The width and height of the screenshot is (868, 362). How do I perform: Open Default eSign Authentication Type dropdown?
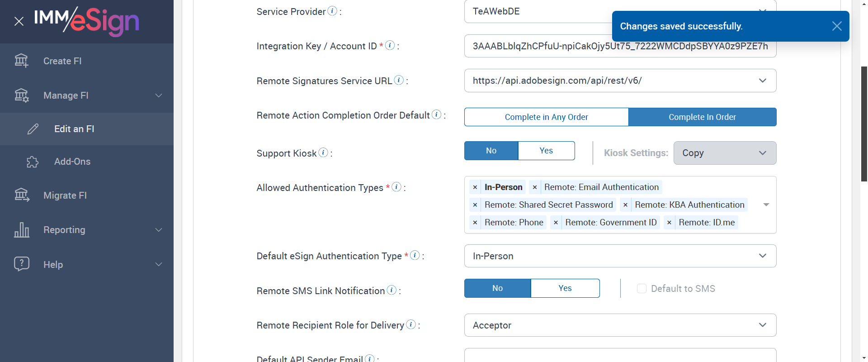(x=762, y=256)
